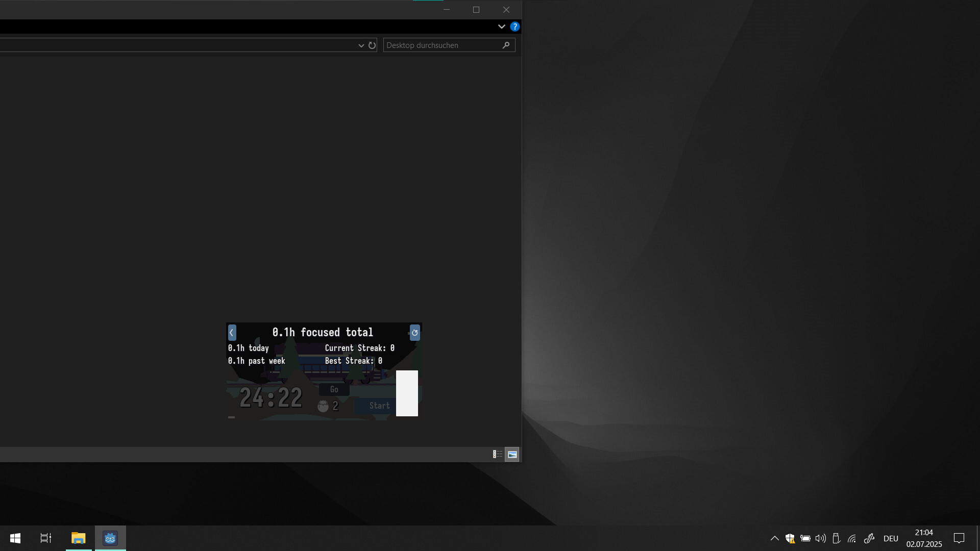Click the back arrow in the focus stats panel
Viewport: 980px width, 551px height.
click(x=232, y=333)
